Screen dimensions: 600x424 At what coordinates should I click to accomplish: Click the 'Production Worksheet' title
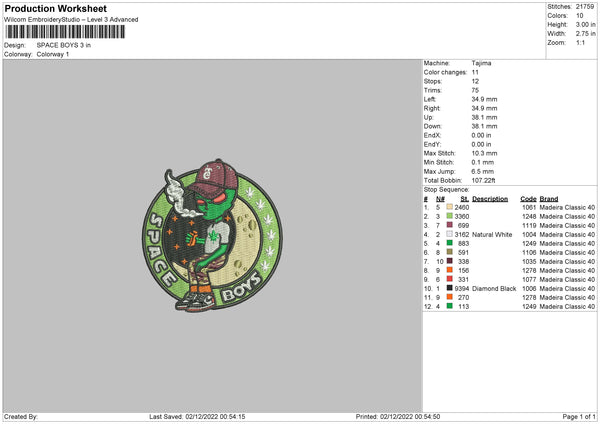(x=55, y=8)
